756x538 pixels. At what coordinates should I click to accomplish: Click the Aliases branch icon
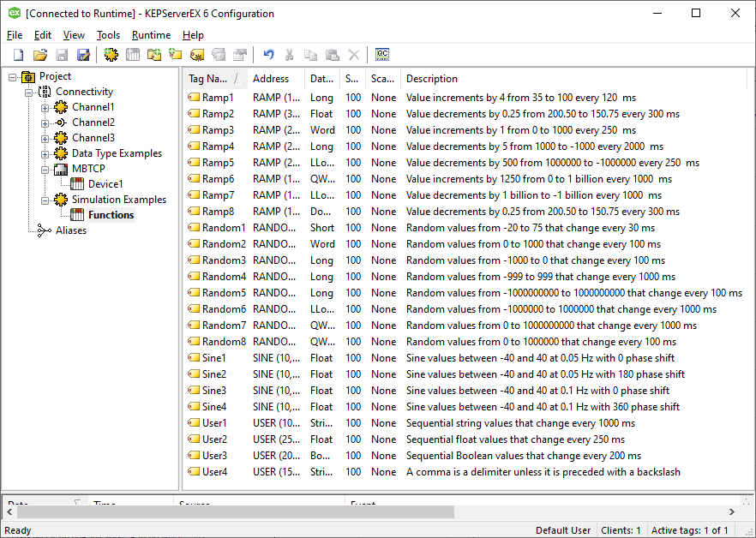[x=45, y=230]
